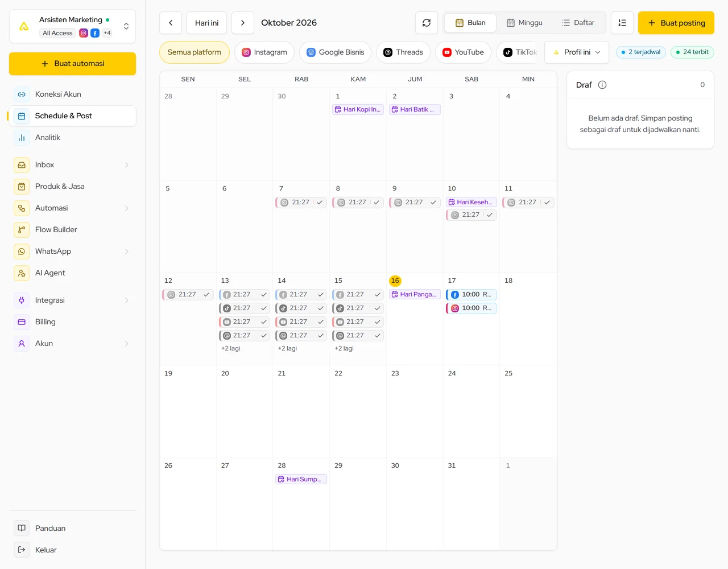
Task: Switch to Minggu view
Action: click(524, 23)
